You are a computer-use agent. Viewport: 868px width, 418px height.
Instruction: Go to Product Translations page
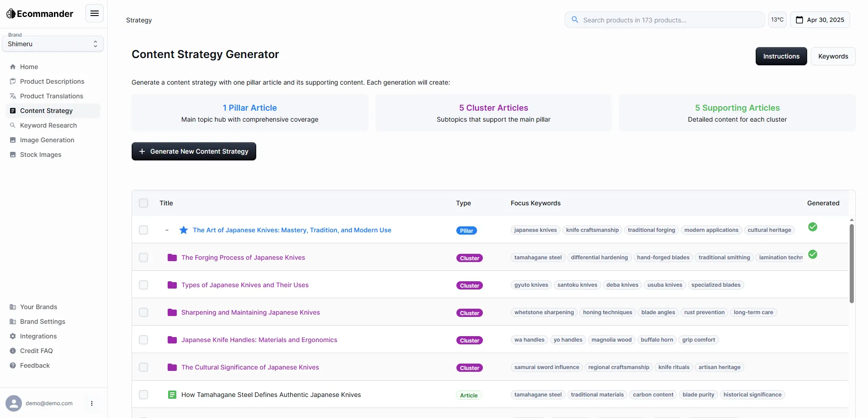pos(52,96)
